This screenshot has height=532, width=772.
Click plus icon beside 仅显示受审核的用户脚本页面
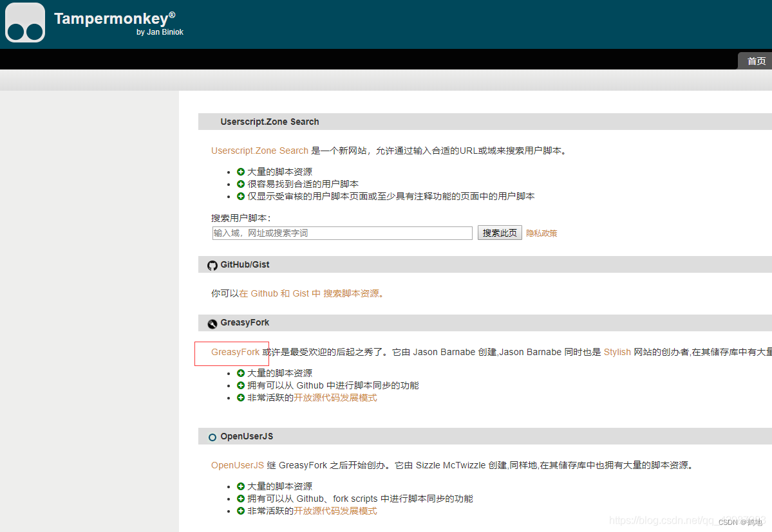point(241,196)
